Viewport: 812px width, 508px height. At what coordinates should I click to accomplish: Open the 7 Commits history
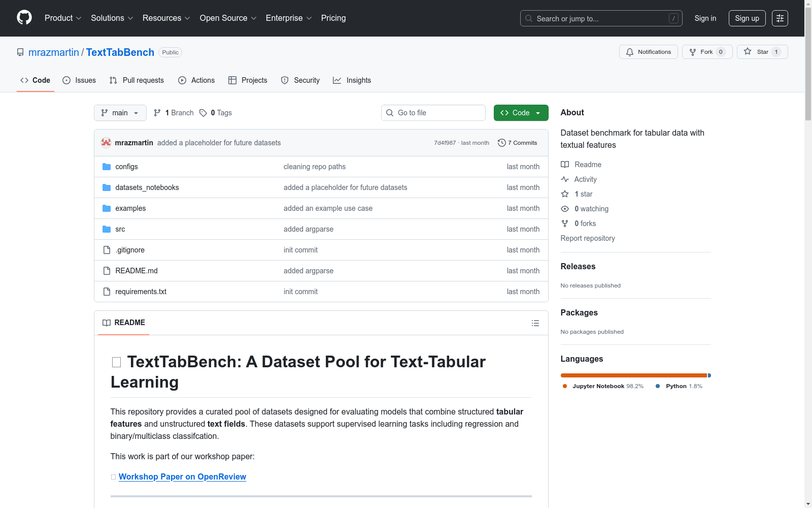[517, 143]
